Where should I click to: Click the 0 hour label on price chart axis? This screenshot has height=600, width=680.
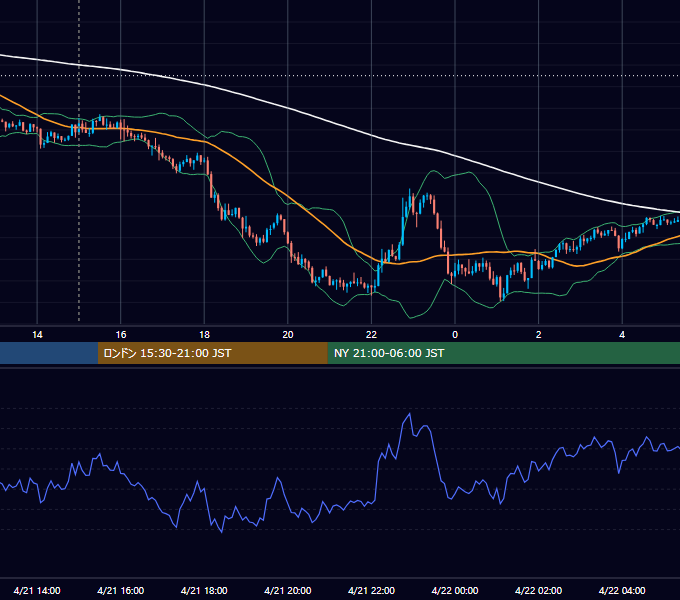pos(455,335)
